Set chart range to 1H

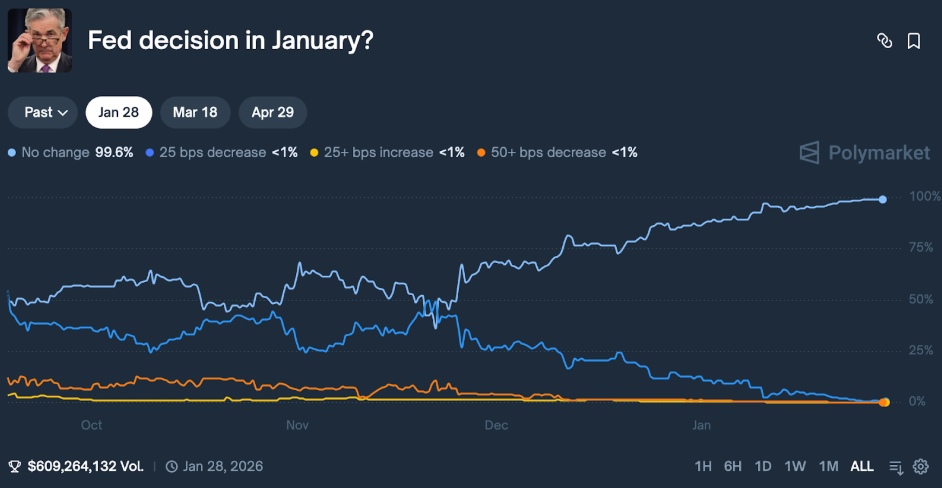point(703,466)
